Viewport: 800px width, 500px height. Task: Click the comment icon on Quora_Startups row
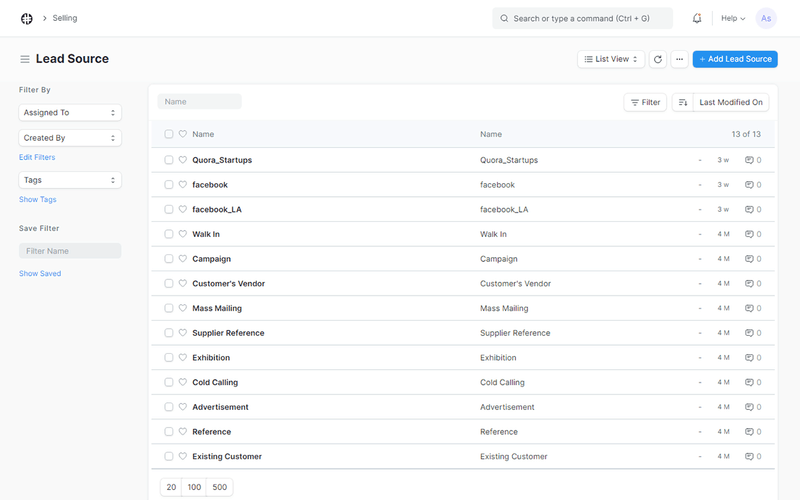pyautogui.click(x=750, y=160)
